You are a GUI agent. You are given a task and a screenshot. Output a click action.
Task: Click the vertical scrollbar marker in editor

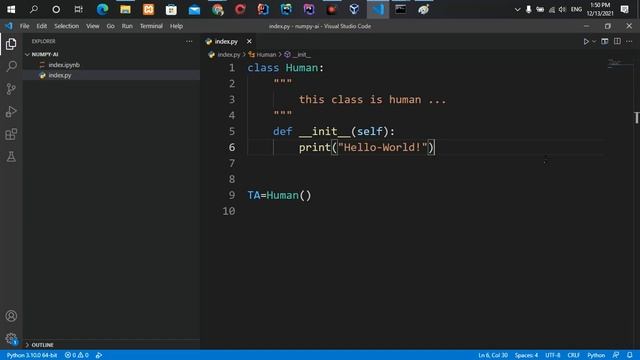coord(636,118)
